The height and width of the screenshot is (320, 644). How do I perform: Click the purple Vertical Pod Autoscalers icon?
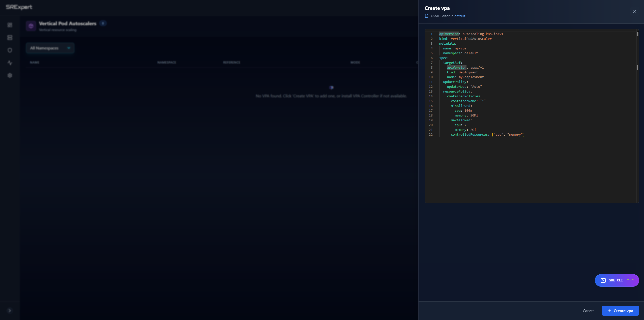tap(31, 26)
